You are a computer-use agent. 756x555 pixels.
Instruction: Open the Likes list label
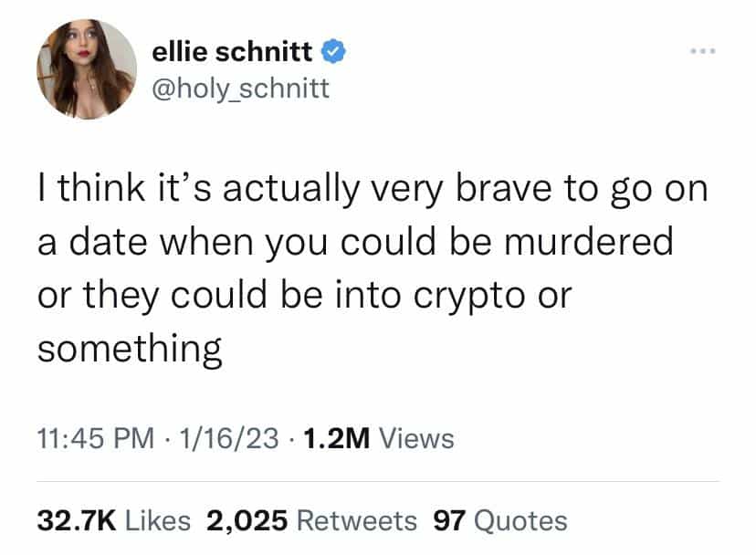tap(158, 521)
